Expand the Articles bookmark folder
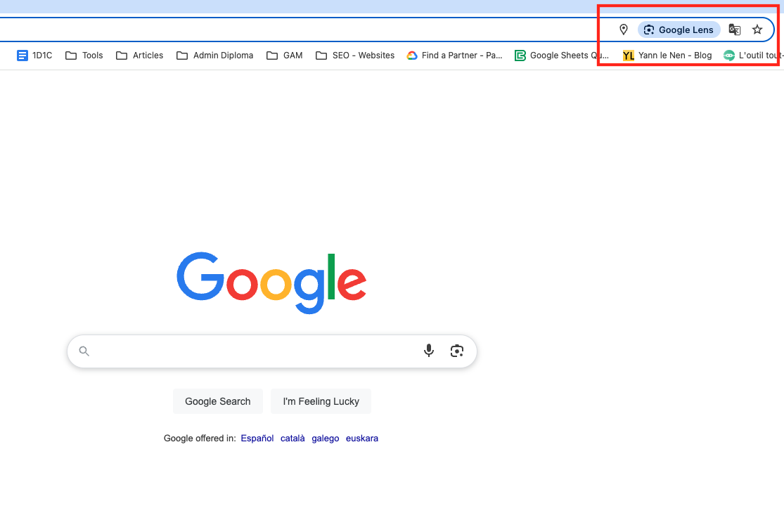 [140, 56]
